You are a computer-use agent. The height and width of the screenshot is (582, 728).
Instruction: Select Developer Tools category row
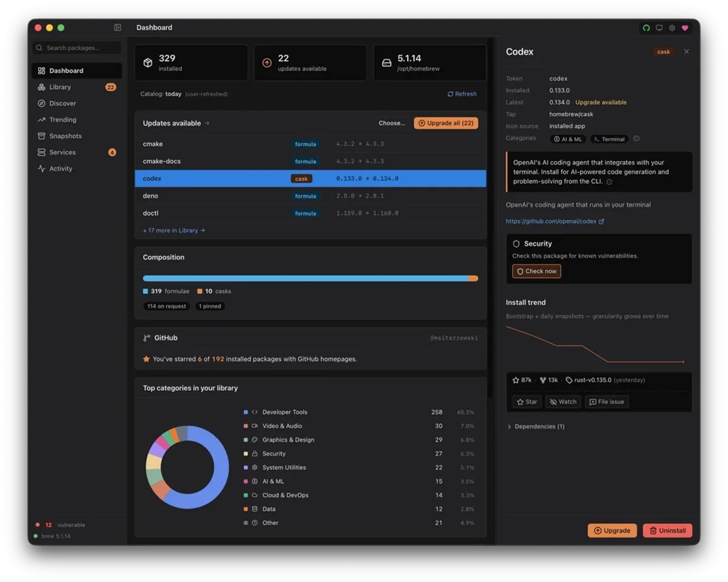pos(359,412)
